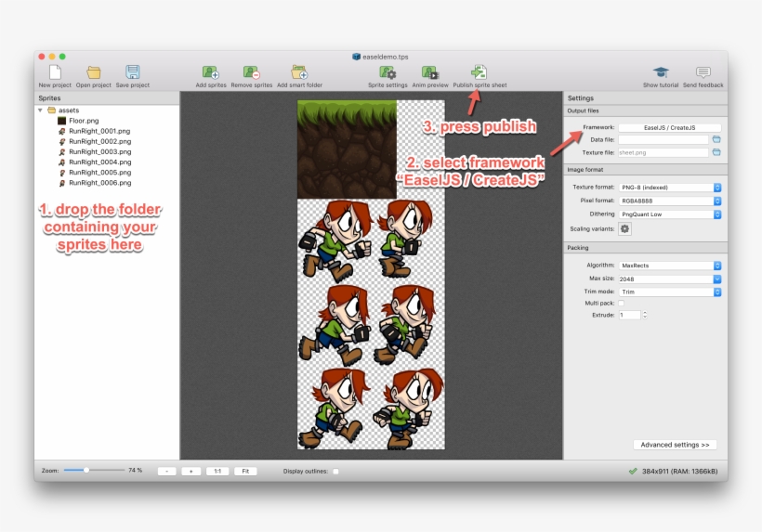Click the Data file browse folder icon
Image resolution: width=762 pixels, height=532 pixels.
(x=716, y=139)
